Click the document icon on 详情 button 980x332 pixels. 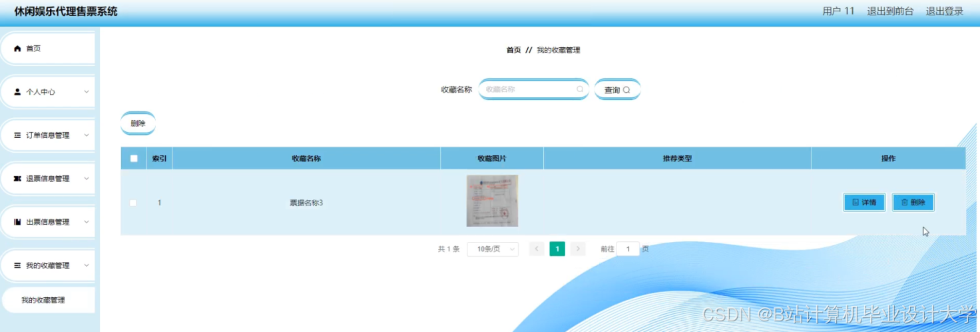click(856, 203)
